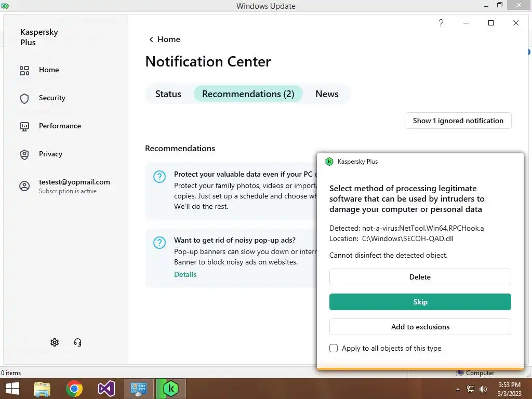Click the Performance monitor icon
The image size is (532, 399).
(x=24, y=127)
